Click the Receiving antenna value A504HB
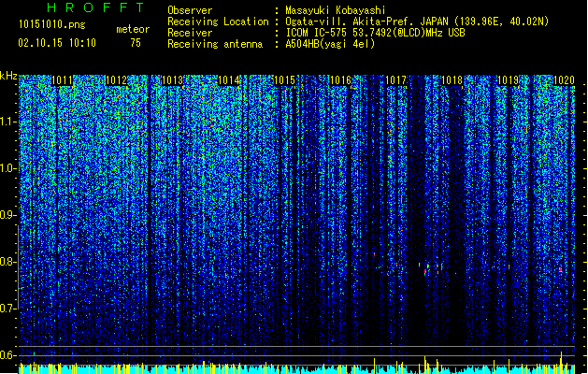 click(303, 44)
